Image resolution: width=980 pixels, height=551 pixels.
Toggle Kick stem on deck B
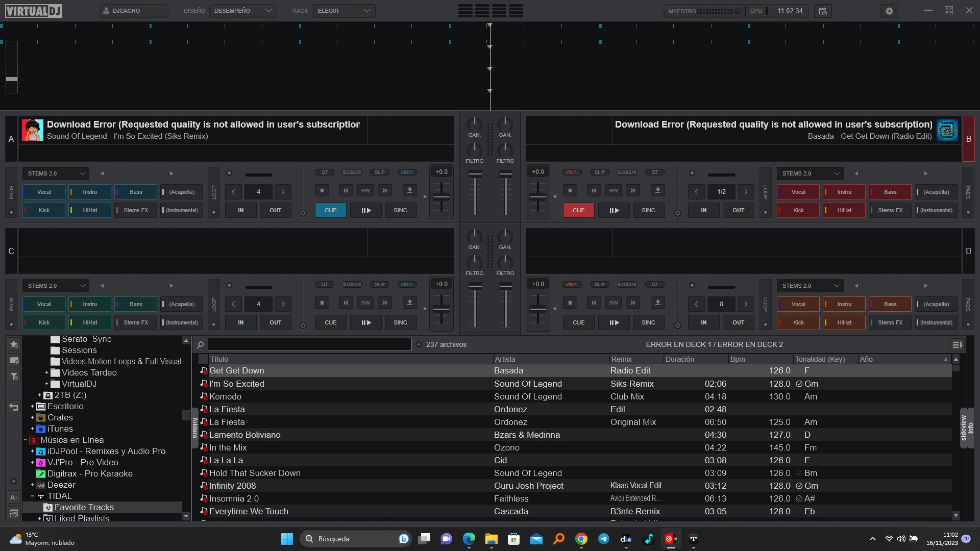(798, 210)
